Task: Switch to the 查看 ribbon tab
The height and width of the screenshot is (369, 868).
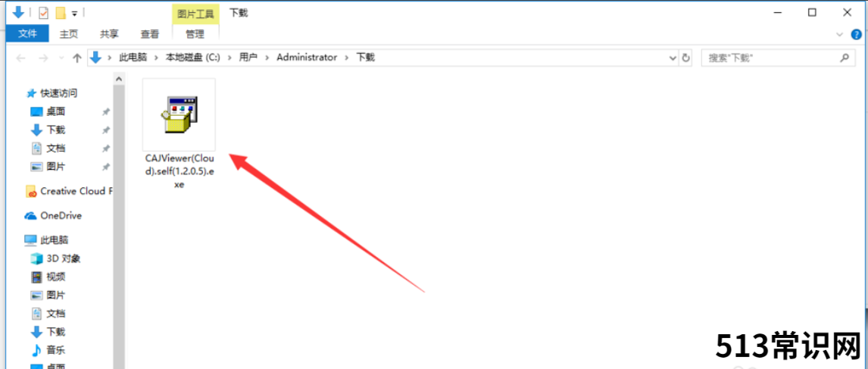Action: [149, 34]
